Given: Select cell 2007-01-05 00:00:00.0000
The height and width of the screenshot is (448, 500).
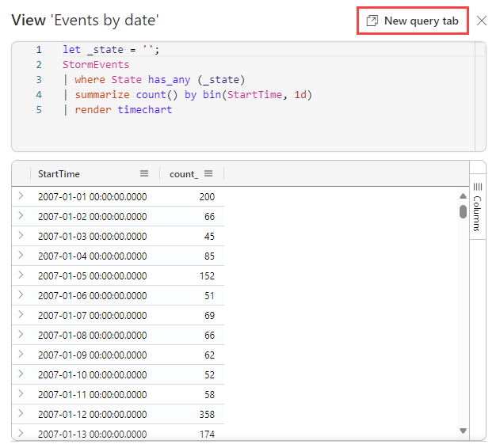Looking at the screenshot, I should [93, 276].
